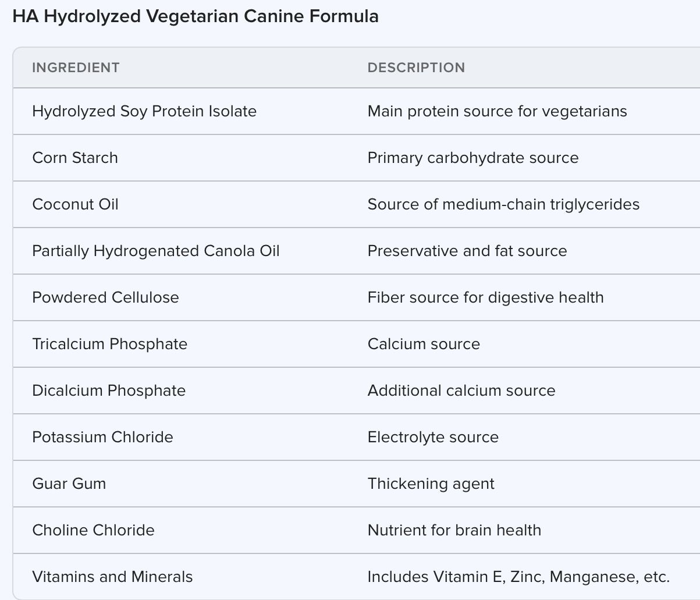Click the HA Hydrolyzed Vegetarian Canine Formula heading
This screenshot has height=600, width=700.
point(196,16)
